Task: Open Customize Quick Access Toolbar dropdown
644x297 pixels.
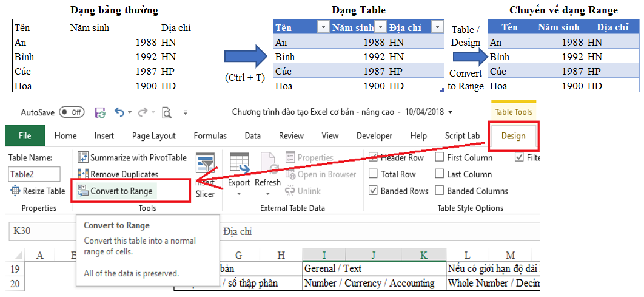Action: click(x=186, y=112)
